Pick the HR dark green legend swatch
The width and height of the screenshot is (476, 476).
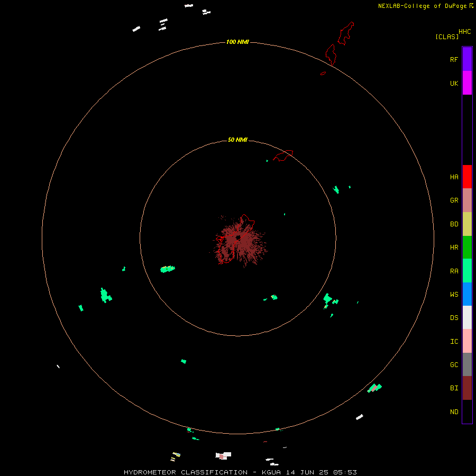pyautogui.click(x=467, y=248)
